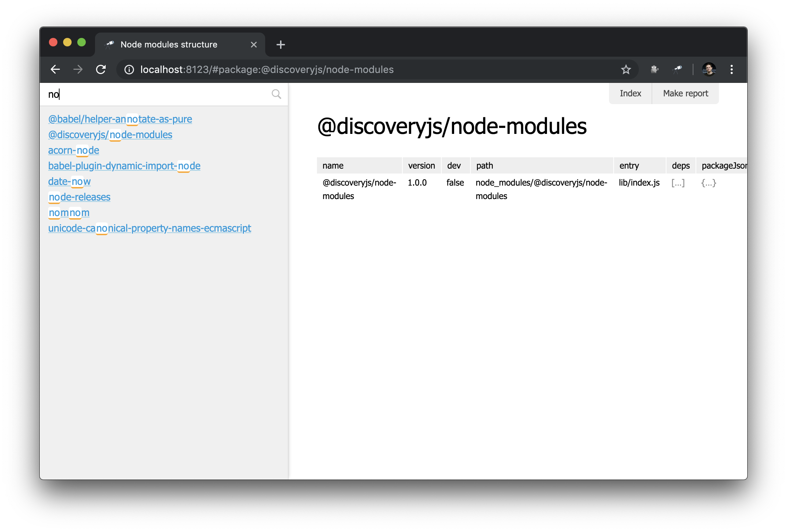Open the user profile avatar

click(x=709, y=69)
